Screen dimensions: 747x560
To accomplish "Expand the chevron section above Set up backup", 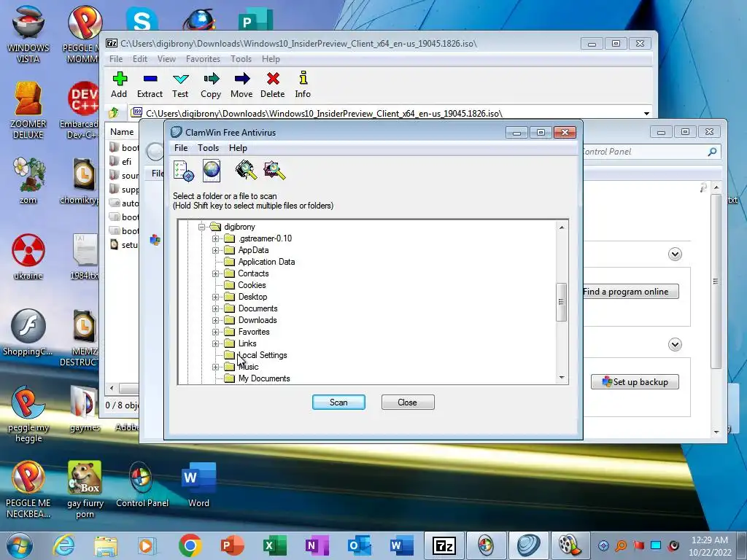I will tap(675, 344).
